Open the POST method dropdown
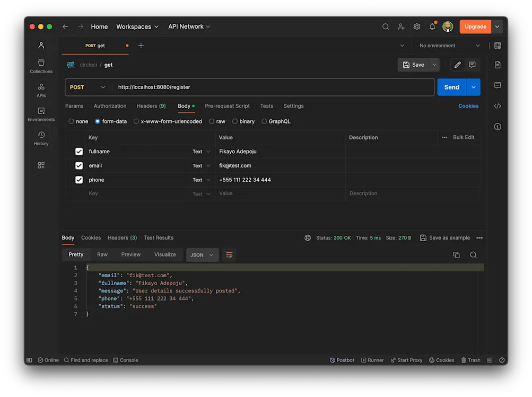This screenshot has height=397, width=532. [x=88, y=86]
